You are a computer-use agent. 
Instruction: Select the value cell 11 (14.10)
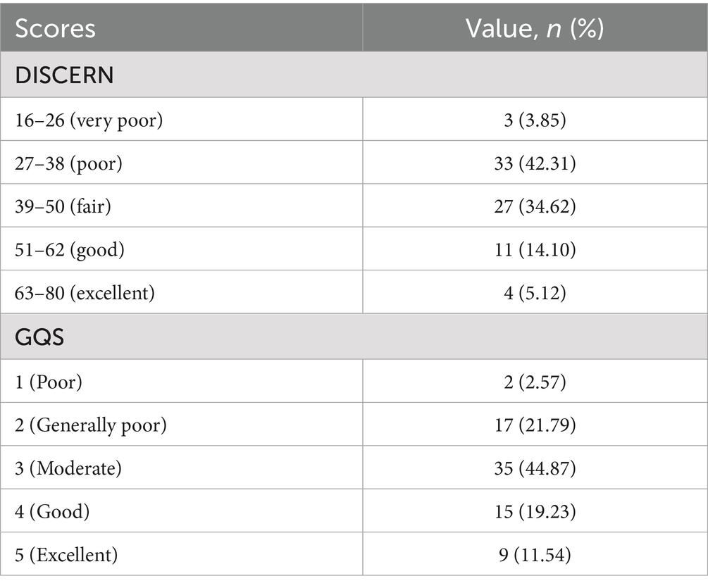(x=535, y=249)
